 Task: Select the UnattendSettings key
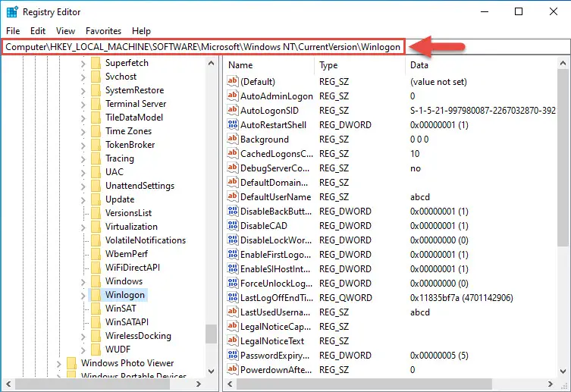(140, 186)
